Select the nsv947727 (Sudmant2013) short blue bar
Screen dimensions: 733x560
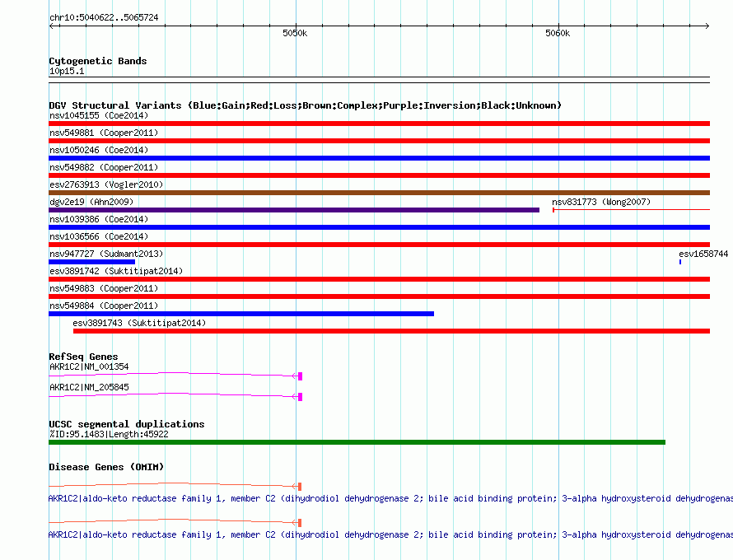91,262
